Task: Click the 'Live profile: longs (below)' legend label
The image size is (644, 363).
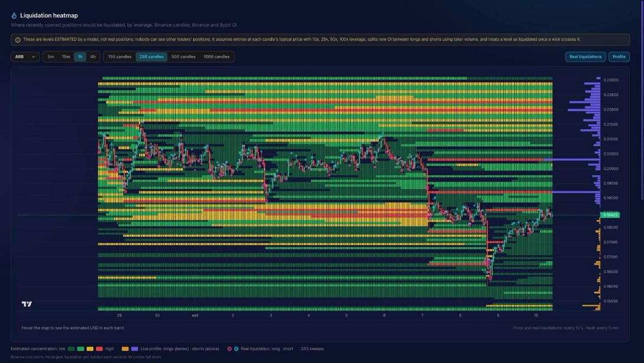Action: (x=180, y=349)
